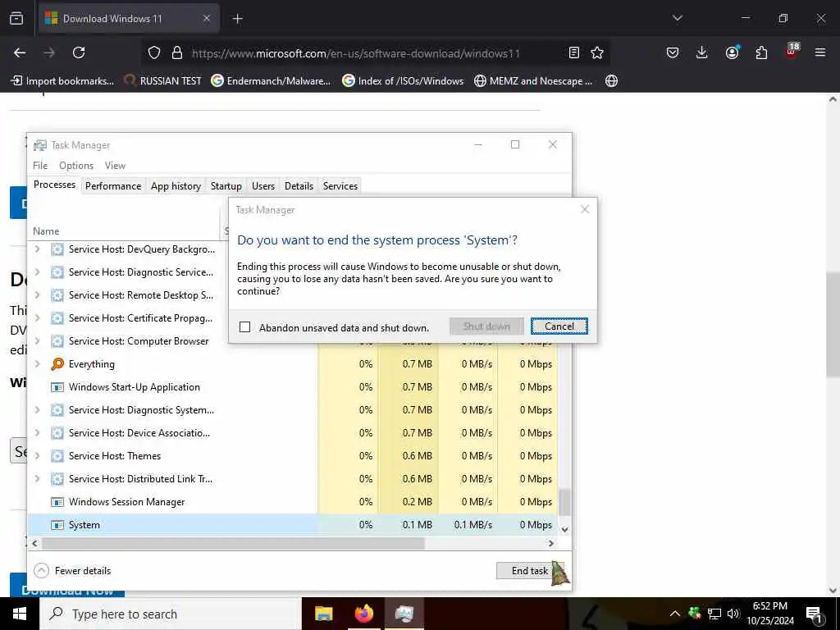
Task: Expand Service Host: Diagnostic Service row
Action: [37, 272]
